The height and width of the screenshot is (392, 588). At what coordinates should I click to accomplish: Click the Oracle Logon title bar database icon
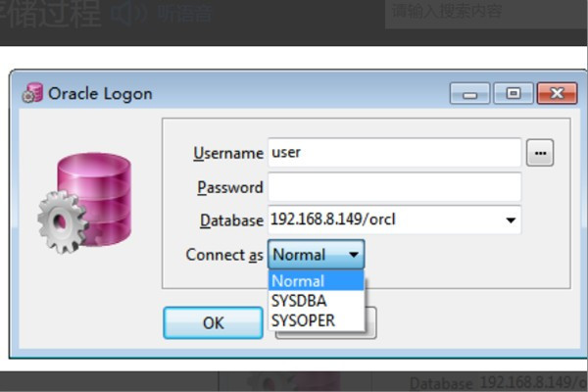32,93
